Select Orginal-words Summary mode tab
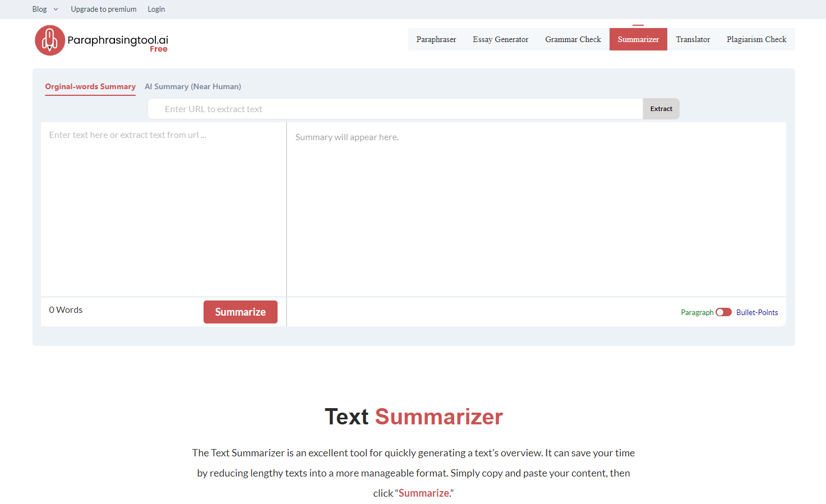This screenshot has height=504, width=826. coord(90,87)
